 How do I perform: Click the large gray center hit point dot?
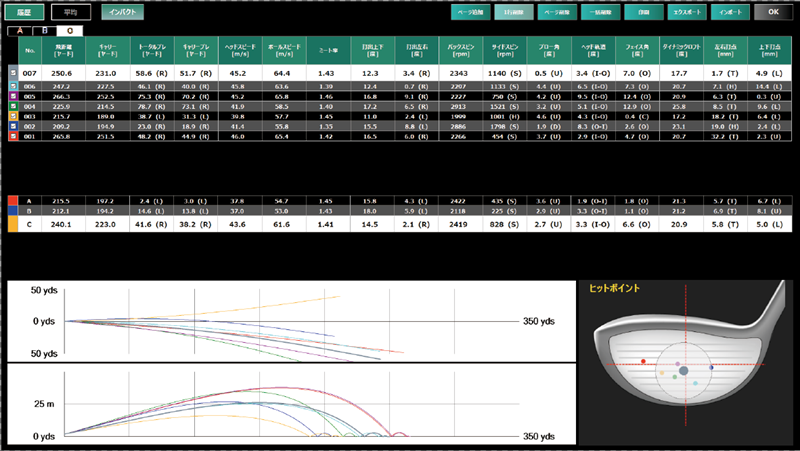point(683,371)
